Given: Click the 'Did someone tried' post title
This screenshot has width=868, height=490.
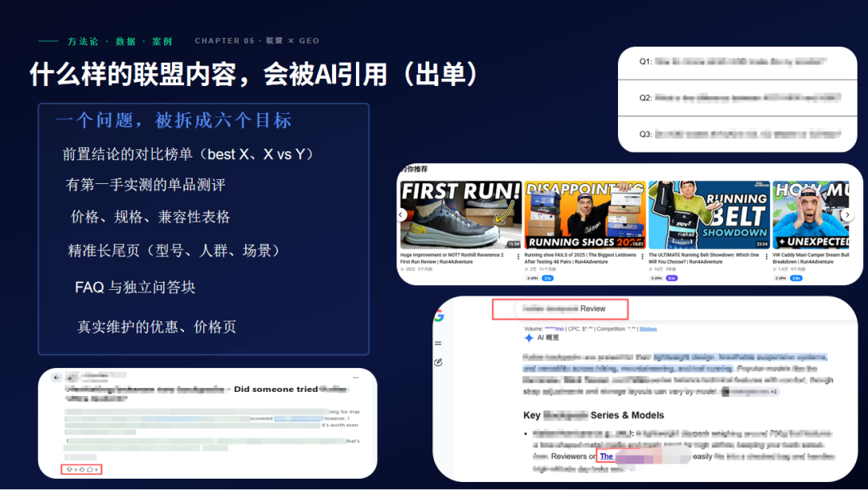Looking at the screenshot, I should 276,389.
